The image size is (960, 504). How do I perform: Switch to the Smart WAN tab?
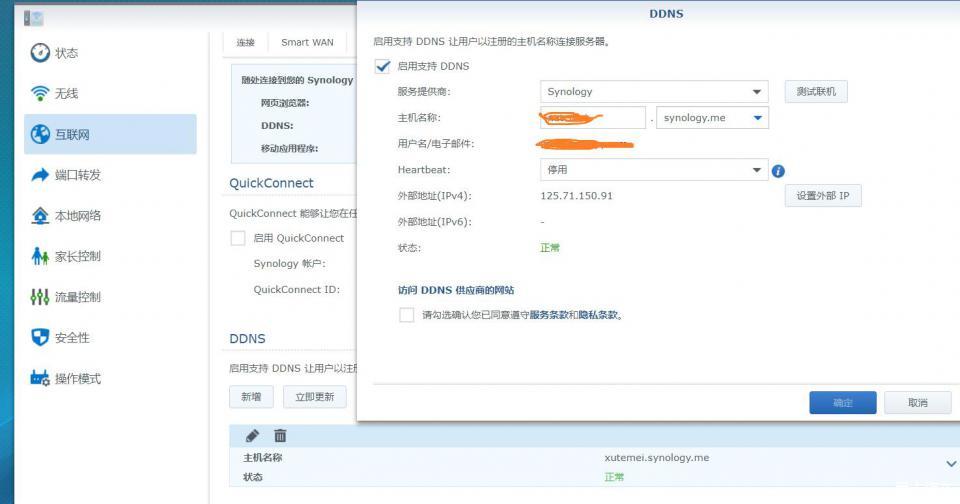[307, 42]
